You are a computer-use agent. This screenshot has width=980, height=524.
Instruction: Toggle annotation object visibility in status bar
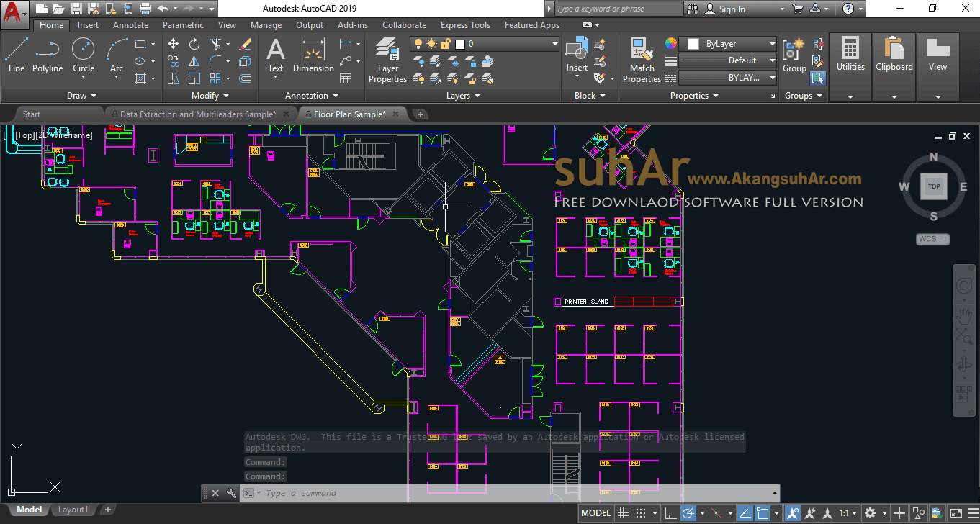(793, 513)
